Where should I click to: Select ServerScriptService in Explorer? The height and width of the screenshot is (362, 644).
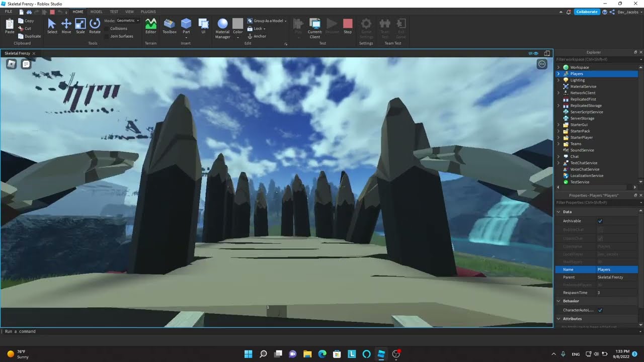point(587,112)
